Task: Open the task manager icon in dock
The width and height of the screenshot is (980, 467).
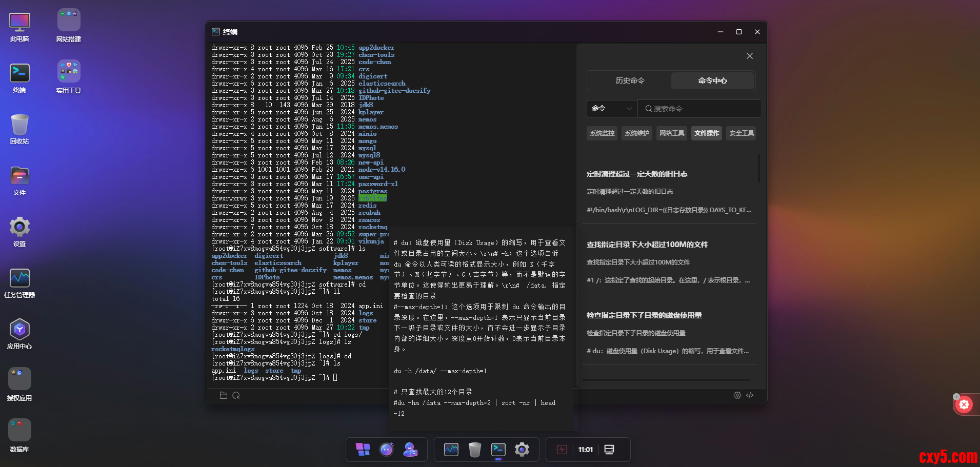Action: coord(451,450)
